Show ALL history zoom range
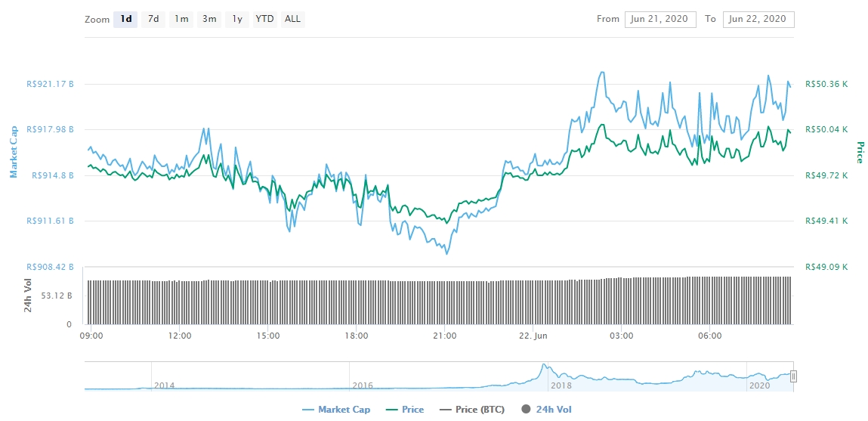 coord(293,20)
